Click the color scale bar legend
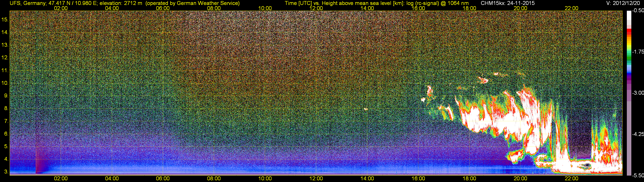Viewport: 644px width, 182px height. coord(629,93)
